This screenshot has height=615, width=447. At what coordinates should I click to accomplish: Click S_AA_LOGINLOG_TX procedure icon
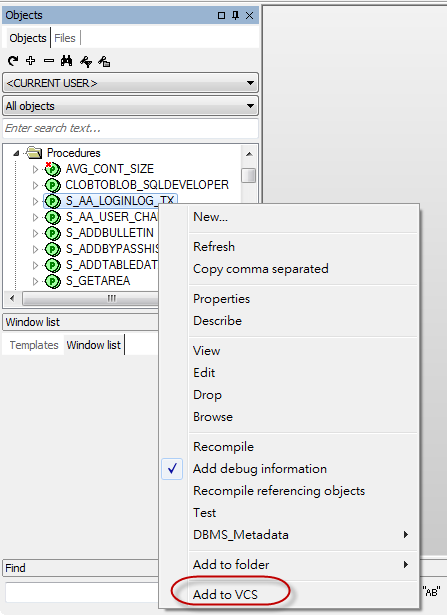coord(53,201)
